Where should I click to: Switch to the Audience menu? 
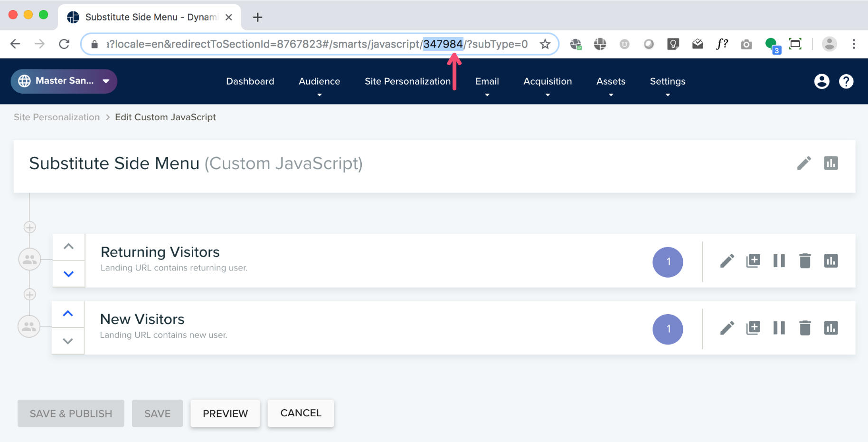pyautogui.click(x=319, y=81)
